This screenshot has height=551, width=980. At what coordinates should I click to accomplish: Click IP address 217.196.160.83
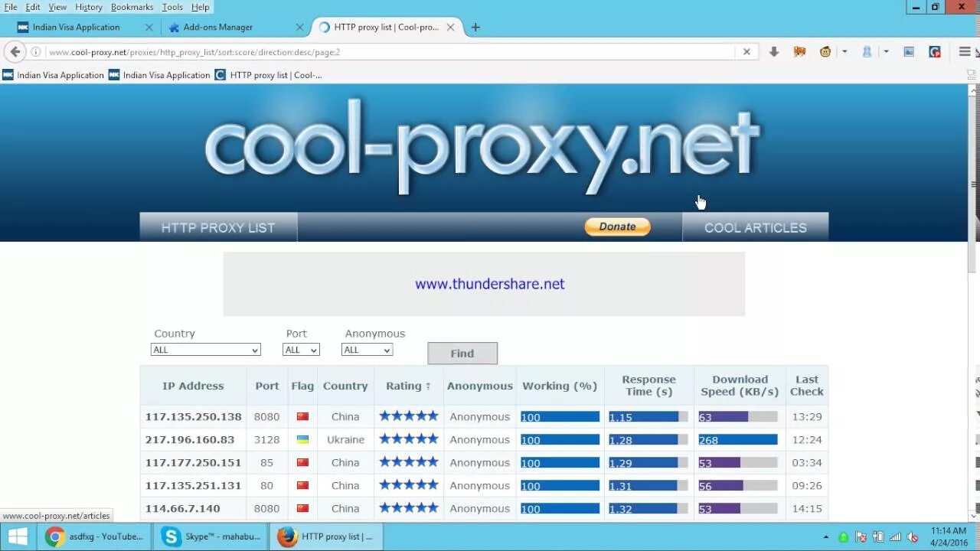(190, 440)
